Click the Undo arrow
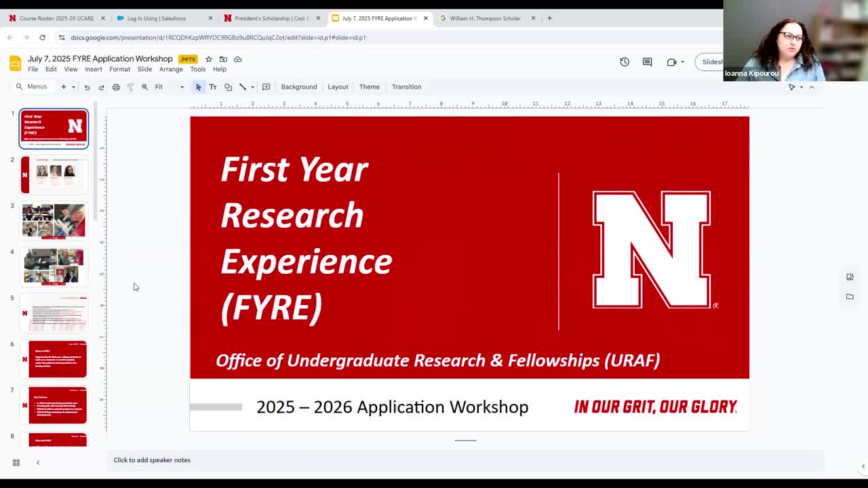The image size is (868, 488). coord(87,87)
